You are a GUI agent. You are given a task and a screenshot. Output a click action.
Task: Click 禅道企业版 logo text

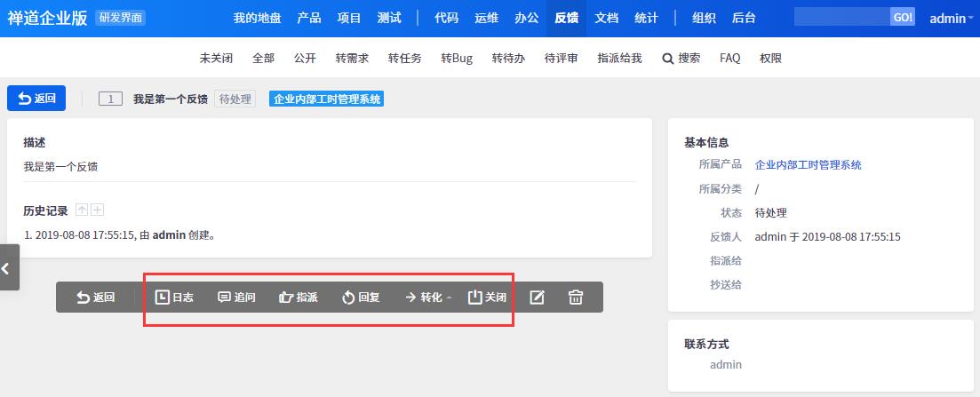click(x=47, y=18)
